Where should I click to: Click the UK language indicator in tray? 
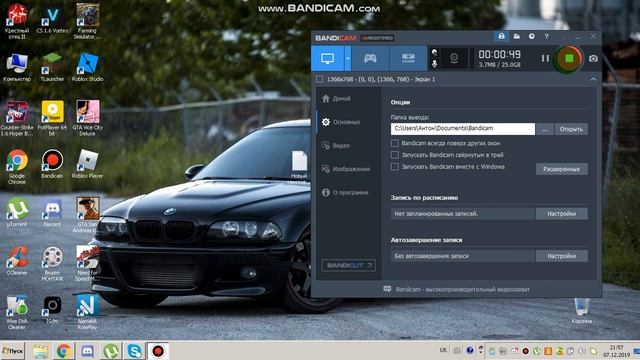pyautogui.click(x=444, y=350)
